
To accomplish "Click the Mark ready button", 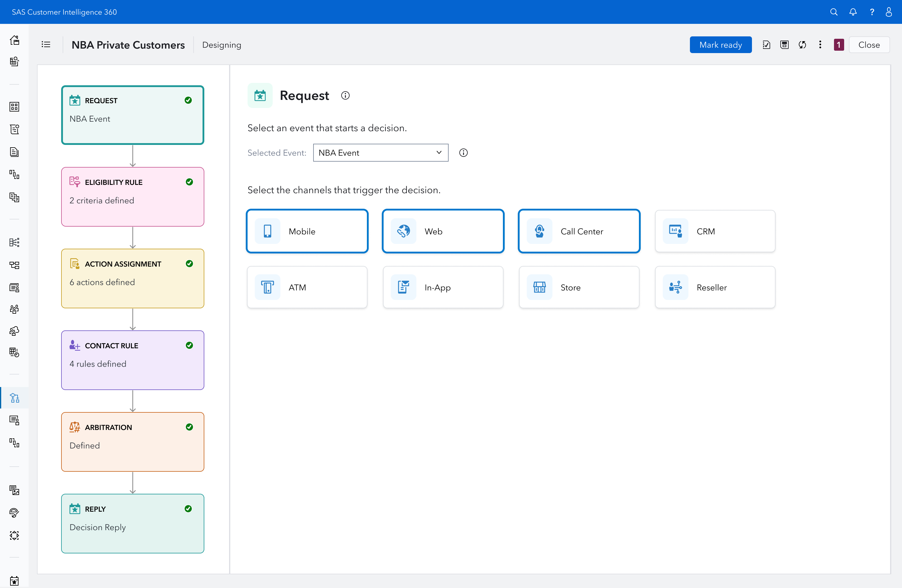I will pos(720,45).
